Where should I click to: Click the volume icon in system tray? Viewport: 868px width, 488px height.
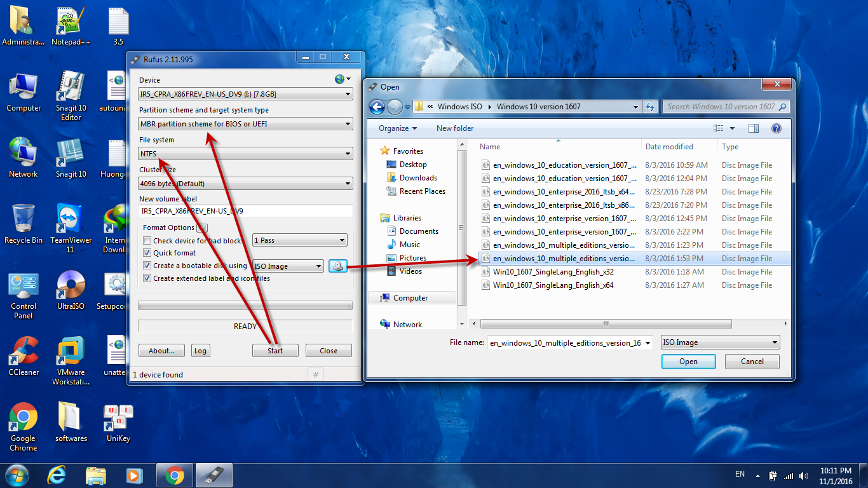(804, 475)
